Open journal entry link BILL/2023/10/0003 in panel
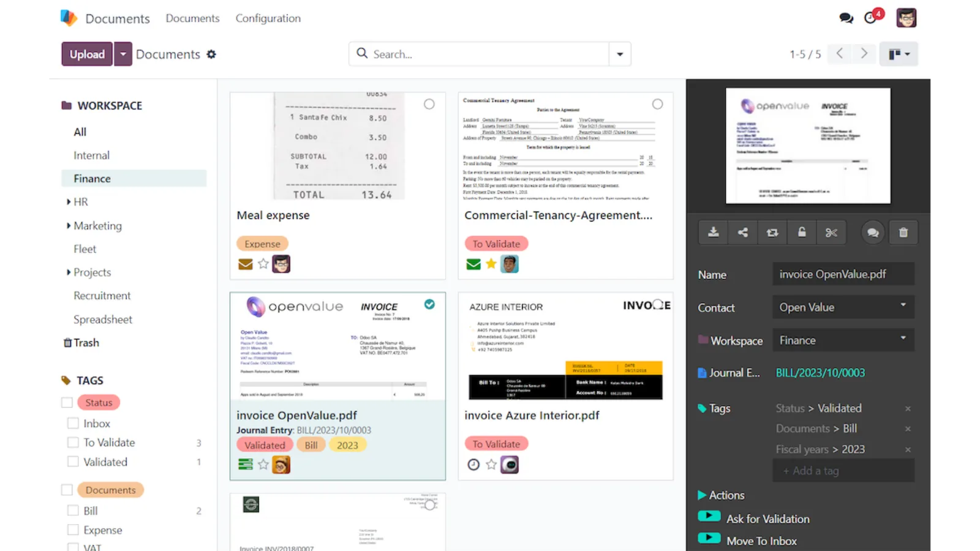Screen dimensions: 980x551 tap(820, 373)
